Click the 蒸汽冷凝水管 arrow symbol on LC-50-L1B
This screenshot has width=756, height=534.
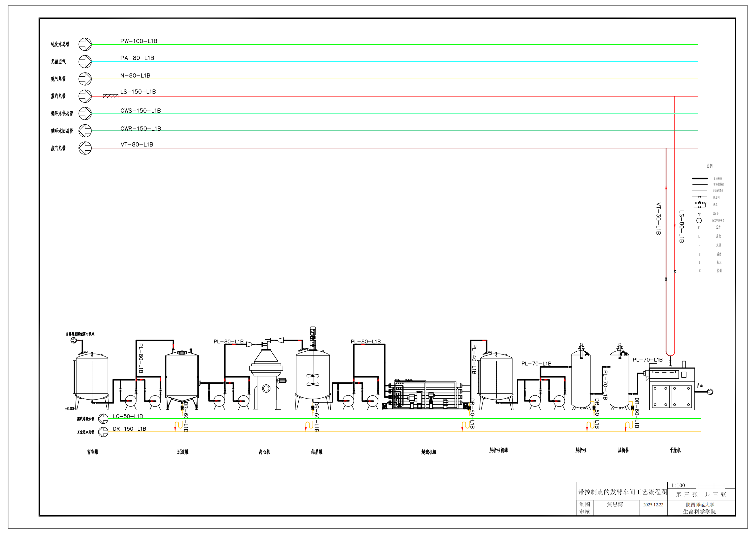click(x=103, y=419)
